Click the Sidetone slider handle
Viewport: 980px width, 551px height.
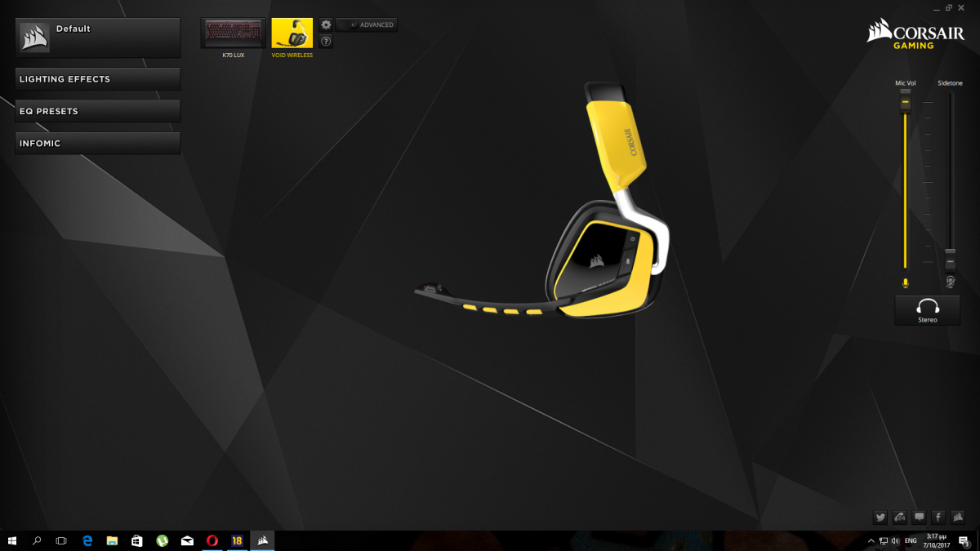pos(950,259)
